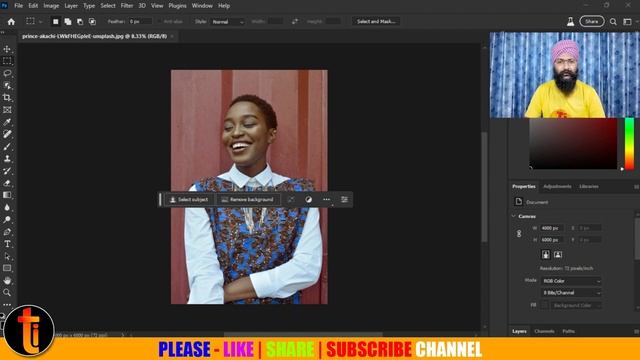Select the Hand tool
The width and height of the screenshot is (640, 360).
7,280
